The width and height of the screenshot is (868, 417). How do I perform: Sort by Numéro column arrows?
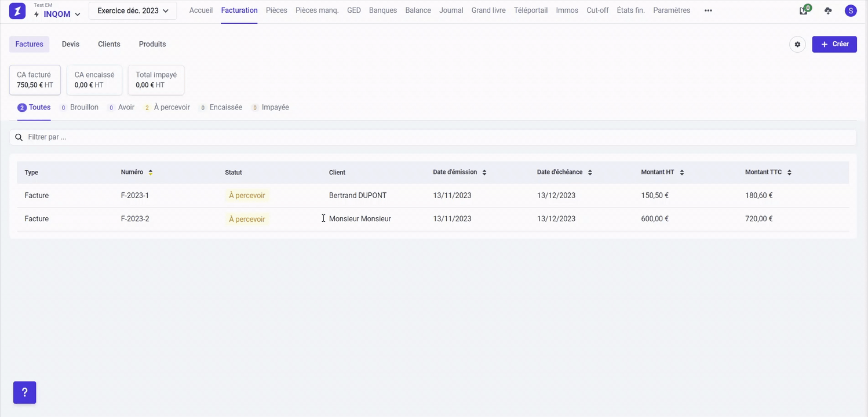click(150, 173)
